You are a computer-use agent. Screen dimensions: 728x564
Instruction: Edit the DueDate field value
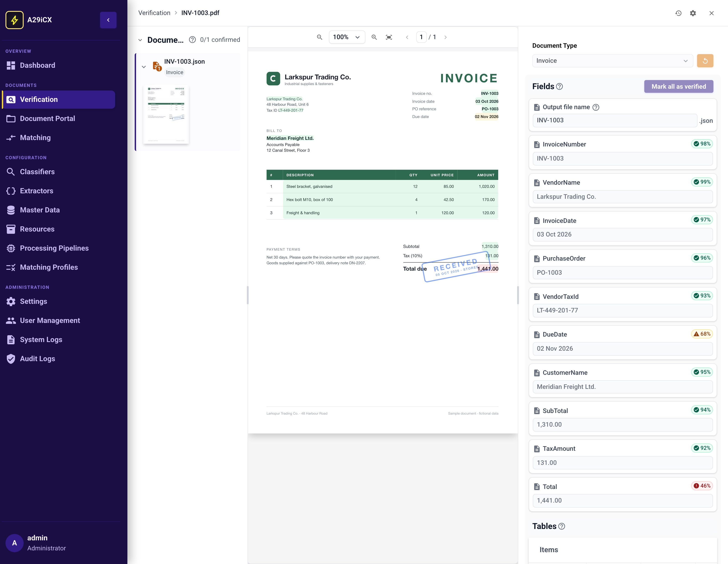click(623, 348)
